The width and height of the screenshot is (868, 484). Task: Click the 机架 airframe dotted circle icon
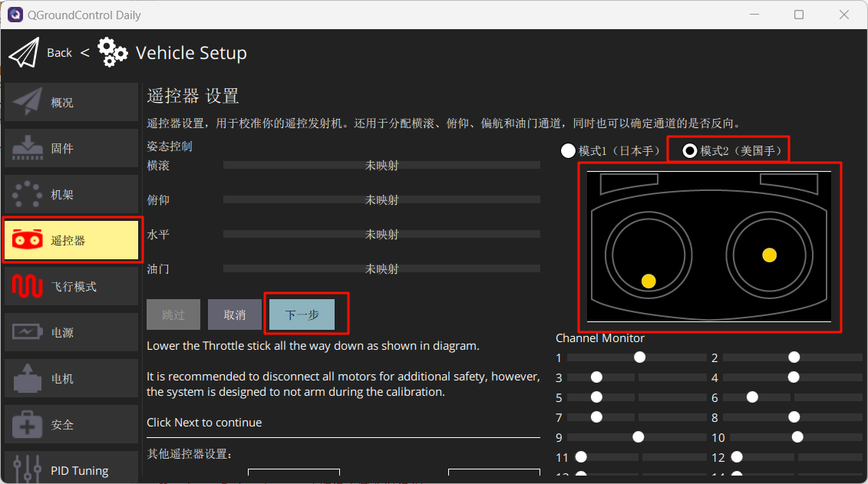[28, 194]
